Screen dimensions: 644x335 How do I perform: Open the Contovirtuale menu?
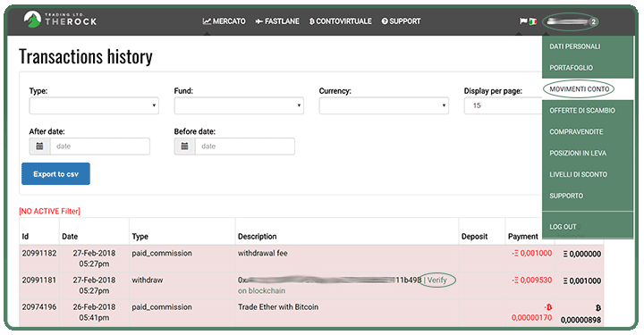341,21
